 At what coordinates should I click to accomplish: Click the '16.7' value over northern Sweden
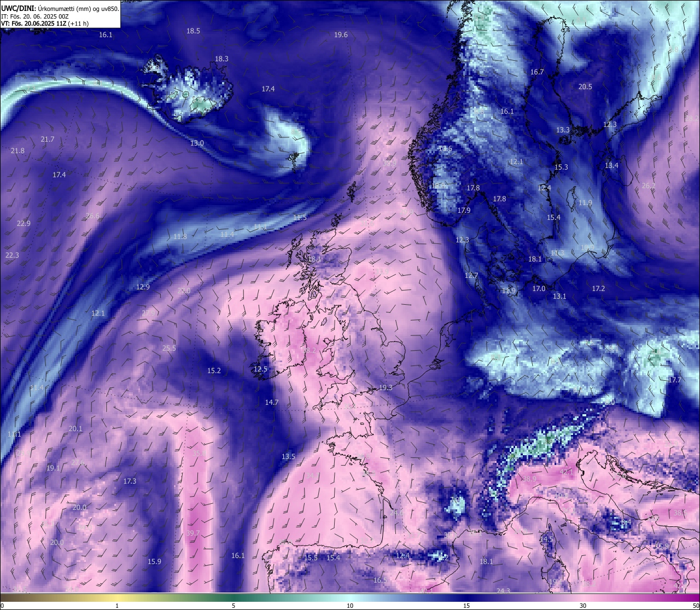(537, 72)
